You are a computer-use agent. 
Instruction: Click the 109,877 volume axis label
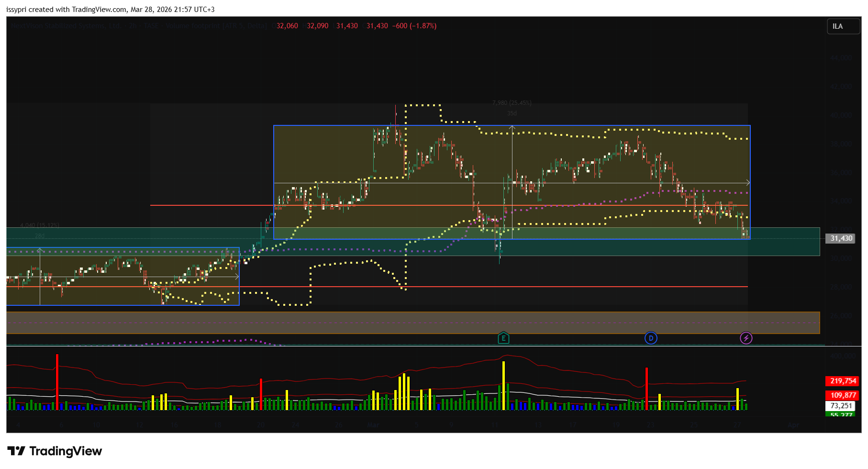click(843, 395)
